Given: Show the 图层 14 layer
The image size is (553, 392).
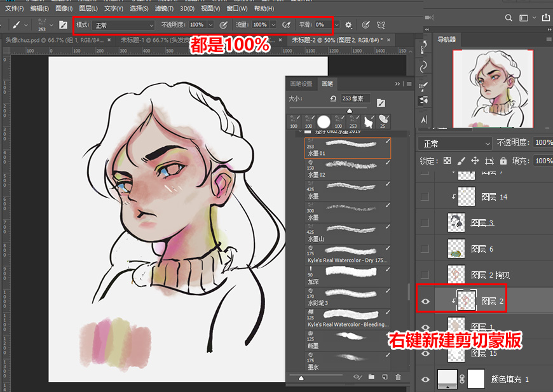Looking at the screenshot, I should [425, 197].
